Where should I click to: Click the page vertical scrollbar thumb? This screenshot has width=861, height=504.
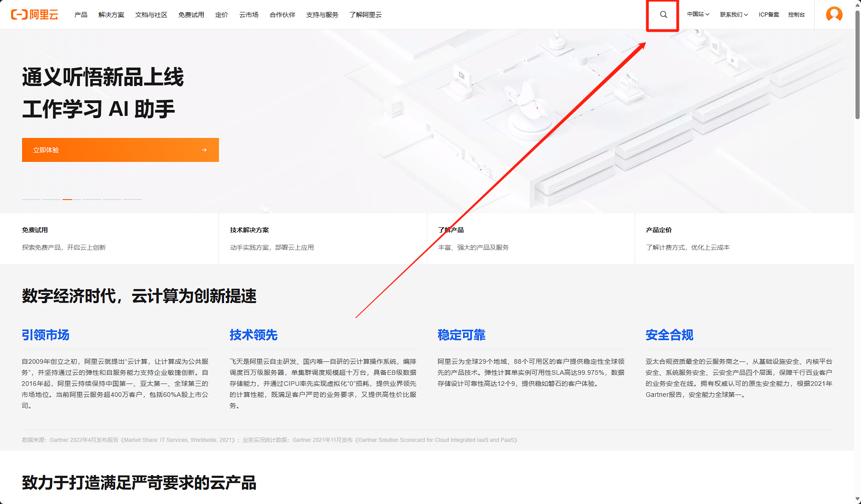coord(857,64)
